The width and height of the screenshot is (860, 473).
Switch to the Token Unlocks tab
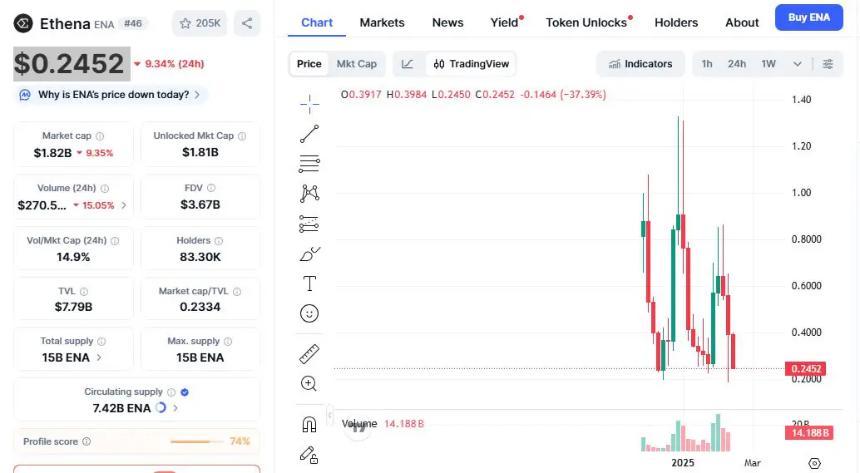tap(587, 22)
